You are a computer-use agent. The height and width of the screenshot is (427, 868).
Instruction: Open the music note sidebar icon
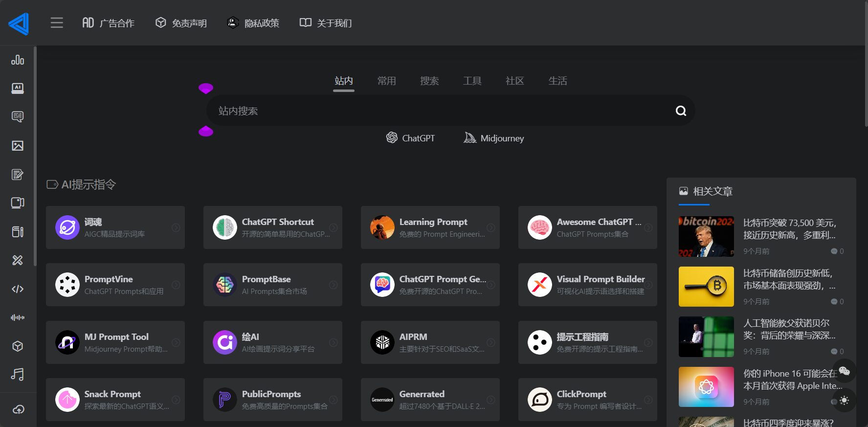[x=18, y=375]
